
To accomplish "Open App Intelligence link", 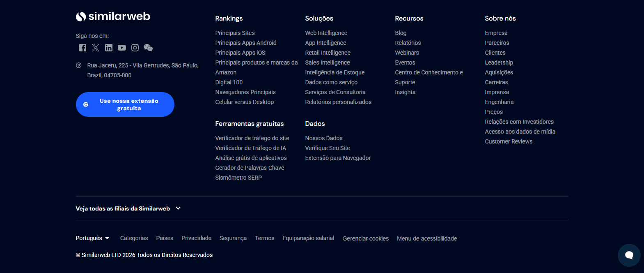I will [x=325, y=43].
